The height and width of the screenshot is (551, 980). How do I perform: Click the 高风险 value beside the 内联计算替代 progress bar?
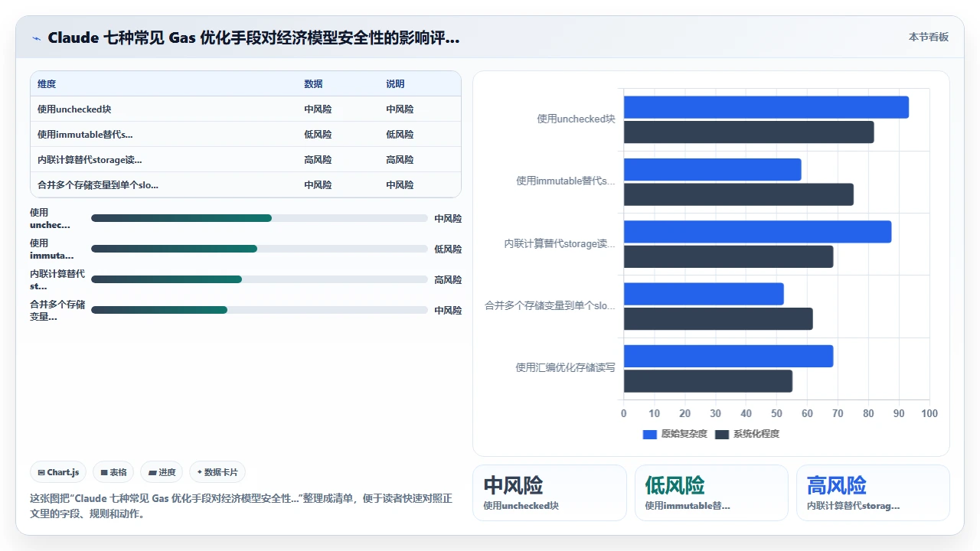pos(448,280)
